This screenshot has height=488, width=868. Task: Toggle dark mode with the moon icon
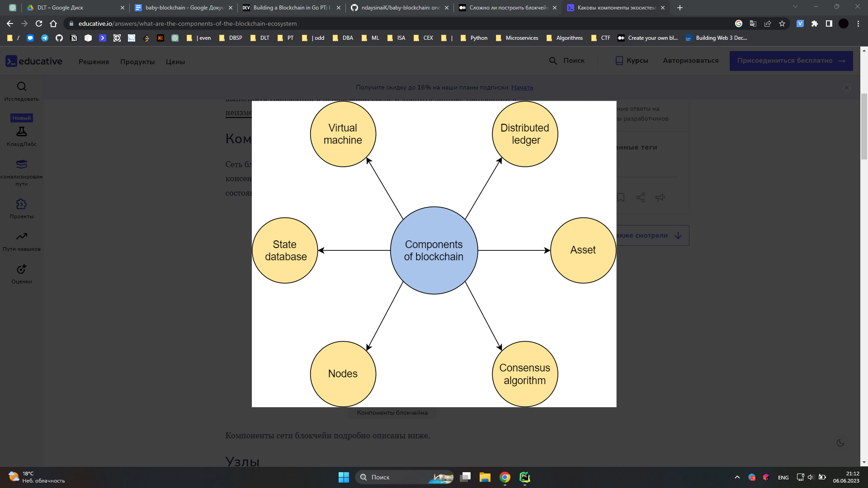(840, 443)
